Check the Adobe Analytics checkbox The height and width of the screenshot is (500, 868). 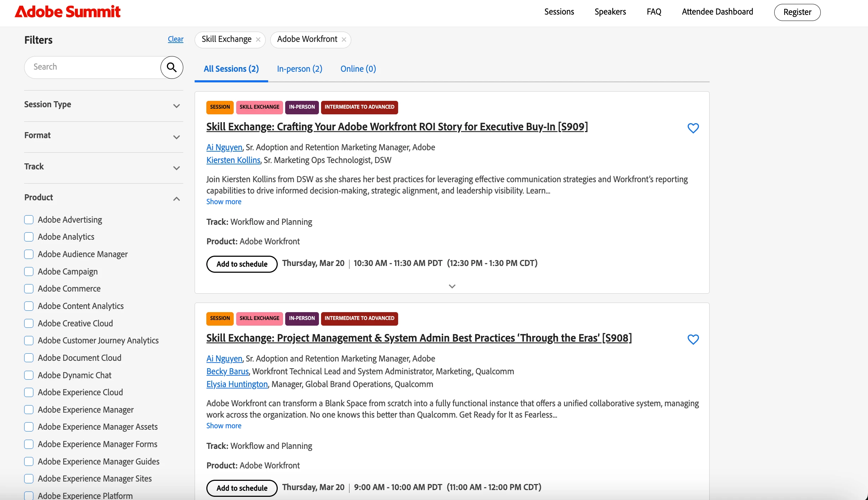coord(29,237)
